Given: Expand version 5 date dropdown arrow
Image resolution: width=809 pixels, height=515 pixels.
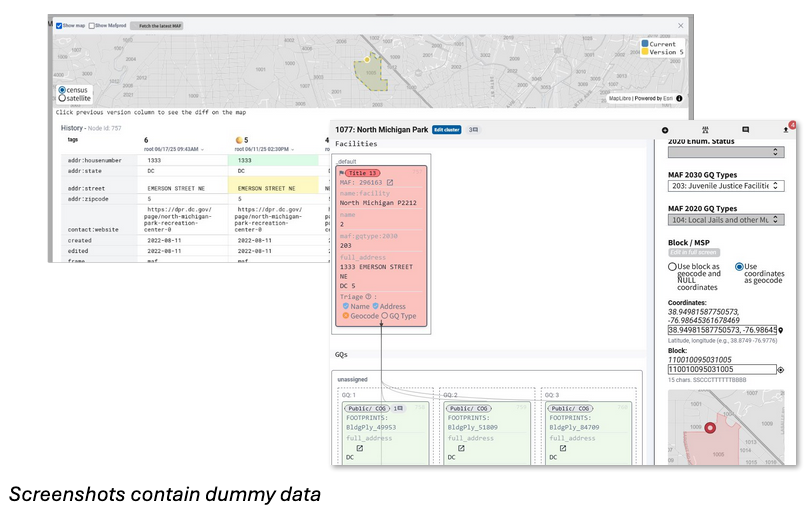Looking at the screenshot, I should coord(293,150).
